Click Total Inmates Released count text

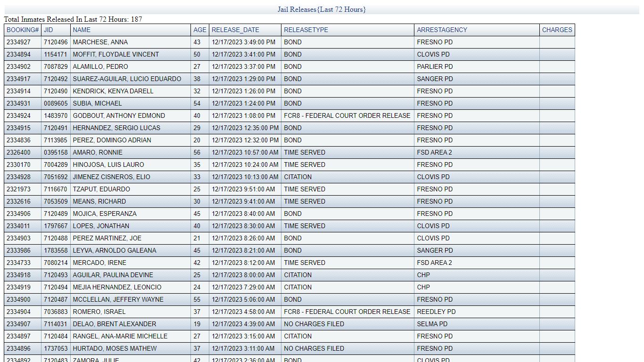tap(73, 19)
